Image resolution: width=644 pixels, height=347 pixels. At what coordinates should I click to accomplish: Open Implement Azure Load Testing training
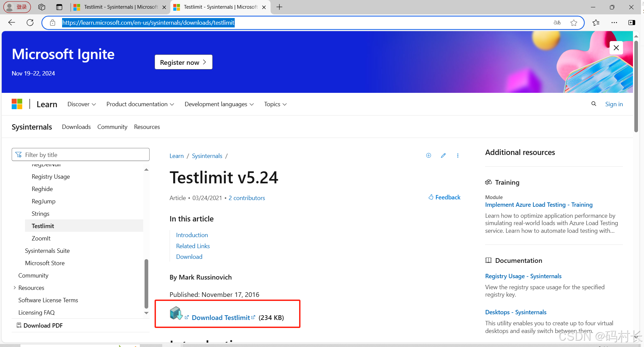click(539, 205)
